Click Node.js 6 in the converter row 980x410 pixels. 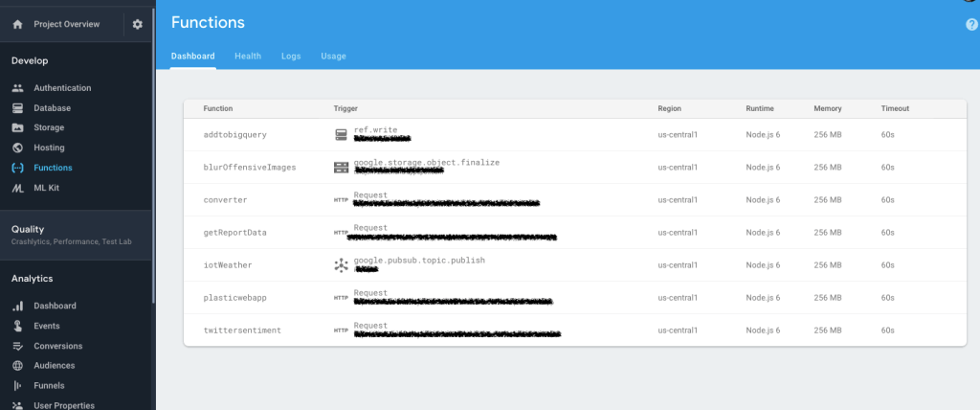(763, 200)
